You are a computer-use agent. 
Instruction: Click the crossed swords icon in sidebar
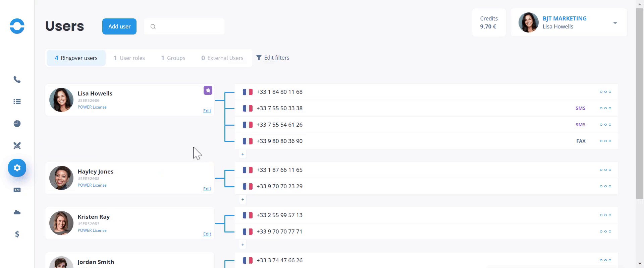pyautogui.click(x=17, y=146)
